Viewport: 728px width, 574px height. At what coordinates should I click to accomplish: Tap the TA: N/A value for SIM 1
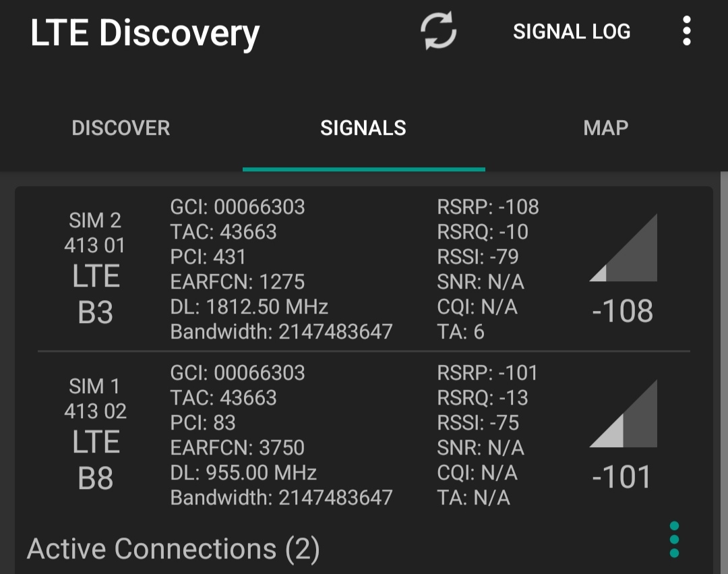click(x=474, y=497)
